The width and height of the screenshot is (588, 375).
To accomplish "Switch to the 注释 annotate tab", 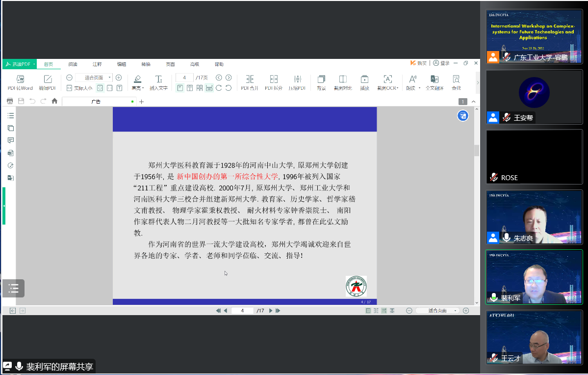I will click(x=97, y=64).
